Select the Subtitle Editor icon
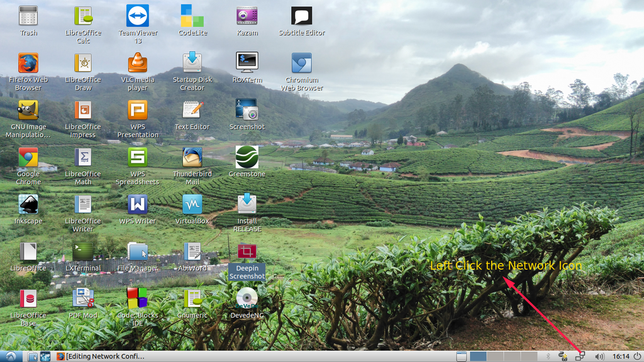Viewport: 644px width, 362px height. click(301, 16)
